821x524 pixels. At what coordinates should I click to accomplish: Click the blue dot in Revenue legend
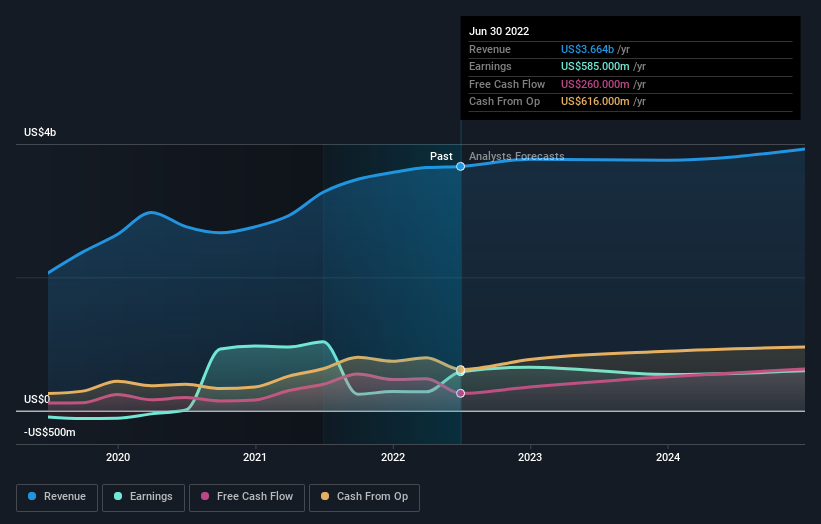[32, 496]
